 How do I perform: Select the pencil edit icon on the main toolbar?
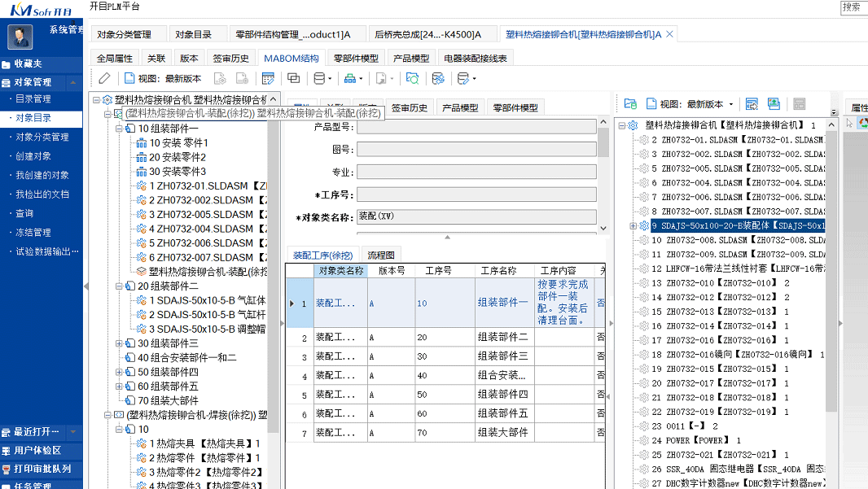click(x=104, y=77)
